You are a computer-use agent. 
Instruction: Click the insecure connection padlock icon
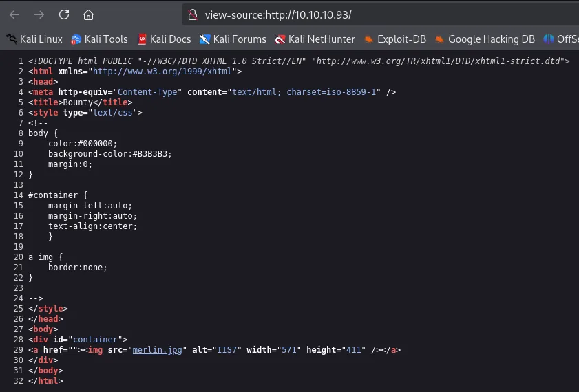pyautogui.click(x=192, y=14)
